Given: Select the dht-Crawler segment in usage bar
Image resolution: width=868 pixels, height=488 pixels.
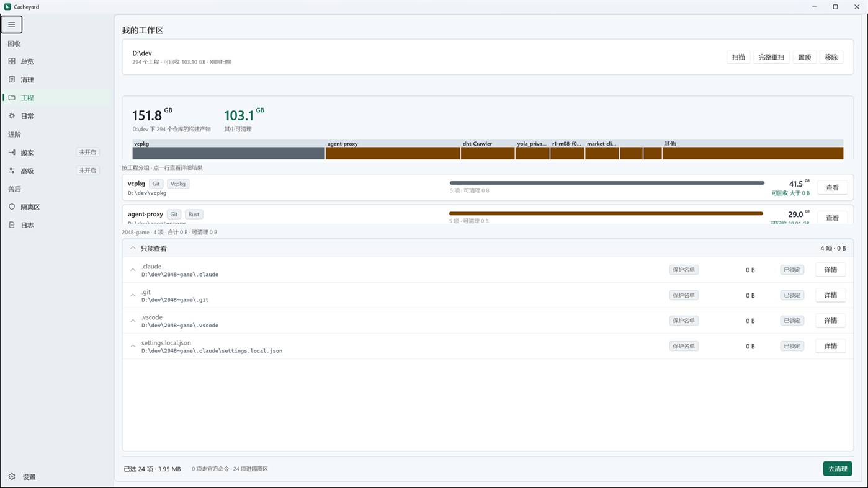Looking at the screenshot, I should click(x=488, y=153).
